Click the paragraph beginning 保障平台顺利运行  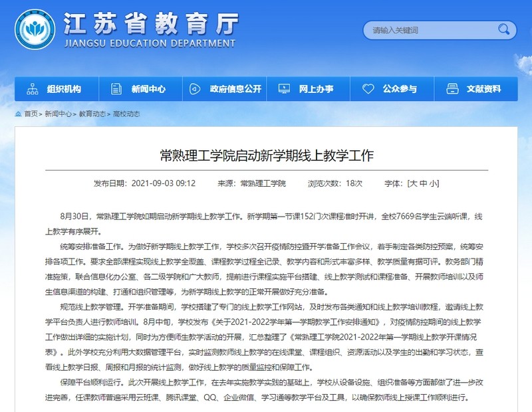click(x=264, y=389)
